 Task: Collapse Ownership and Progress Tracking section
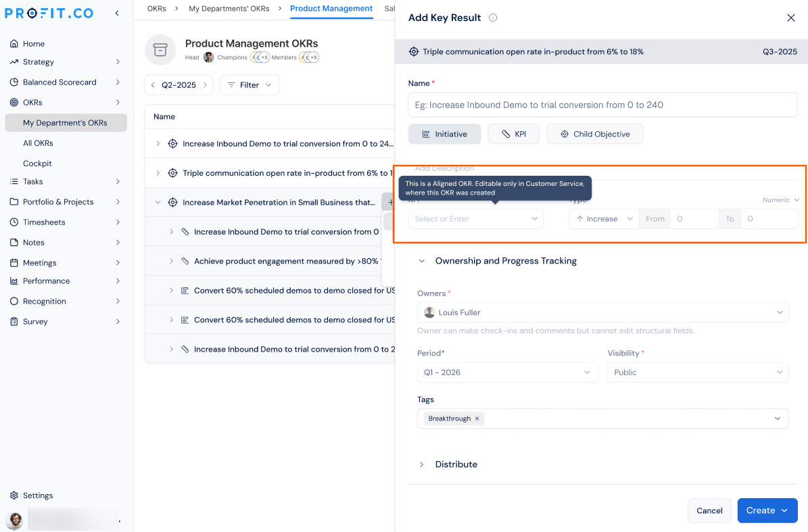coord(421,261)
